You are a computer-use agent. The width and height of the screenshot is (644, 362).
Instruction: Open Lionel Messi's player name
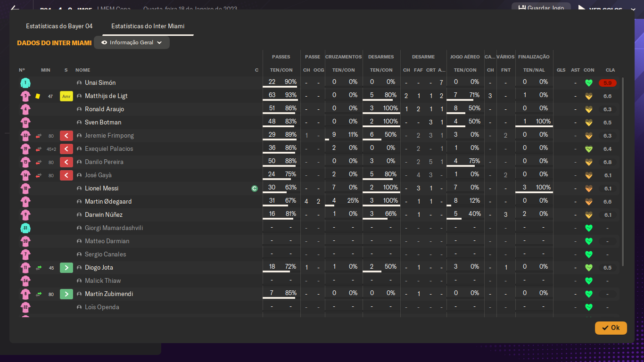[x=102, y=189]
